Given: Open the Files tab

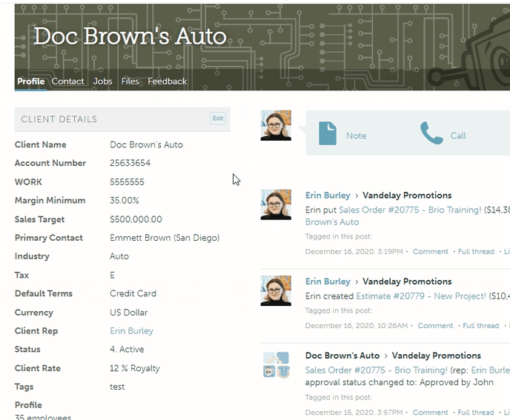Looking at the screenshot, I should 130,81.
